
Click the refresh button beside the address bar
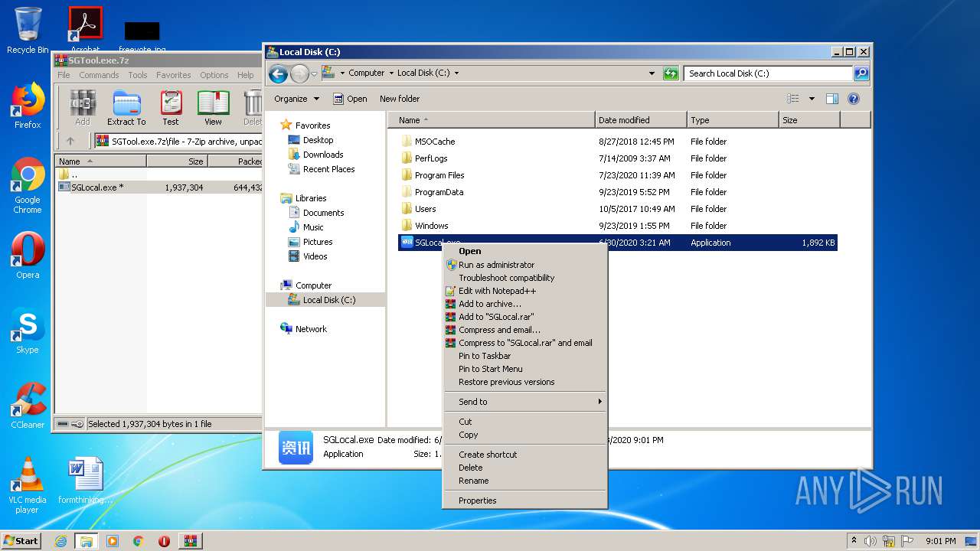(x=671, y=73)
